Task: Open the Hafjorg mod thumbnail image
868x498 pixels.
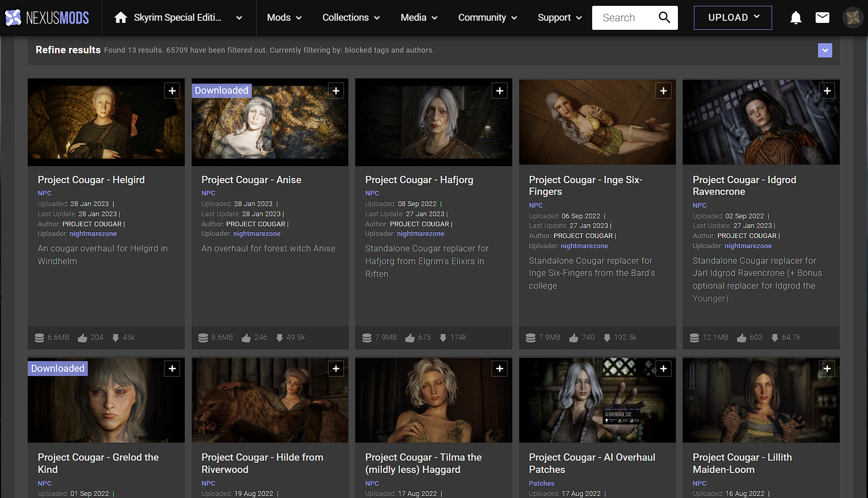Action: pyautogui.click(x=433, y=122)
